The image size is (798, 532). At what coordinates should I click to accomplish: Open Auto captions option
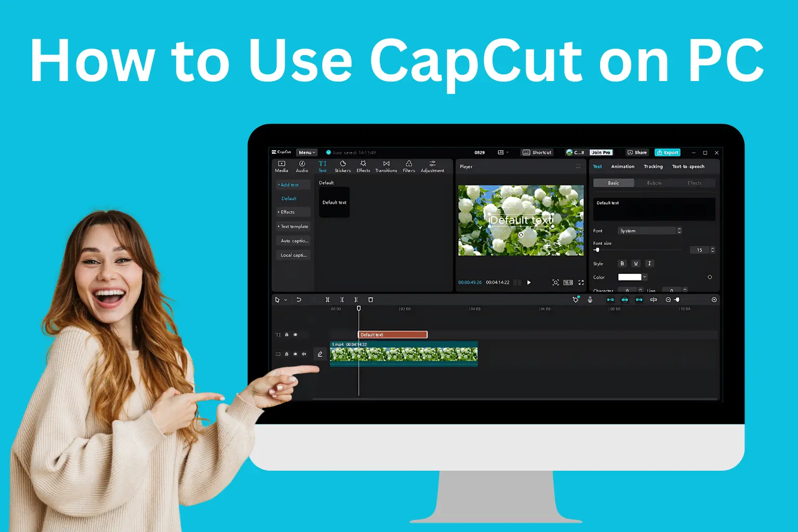click(293, 241)
